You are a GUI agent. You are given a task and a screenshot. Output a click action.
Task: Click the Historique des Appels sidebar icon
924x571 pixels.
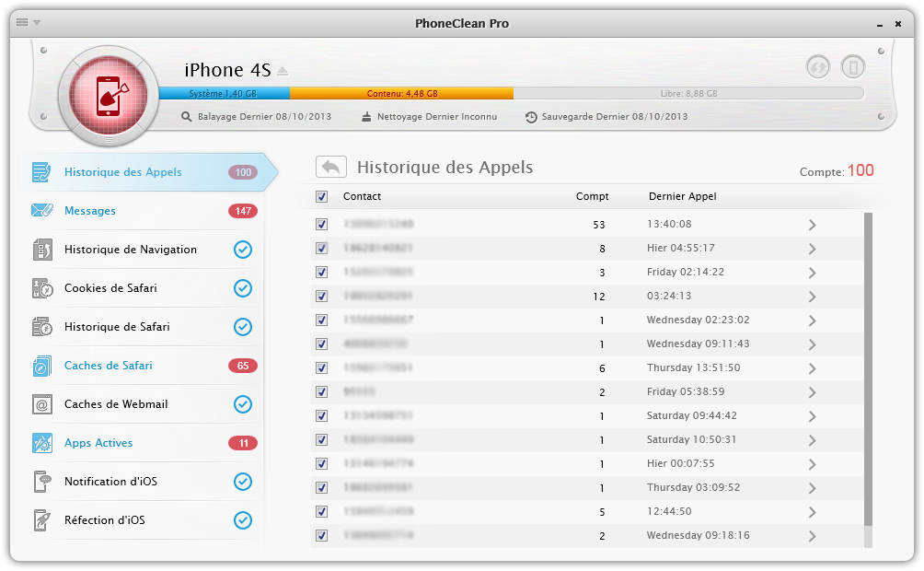tap(41, 172)
